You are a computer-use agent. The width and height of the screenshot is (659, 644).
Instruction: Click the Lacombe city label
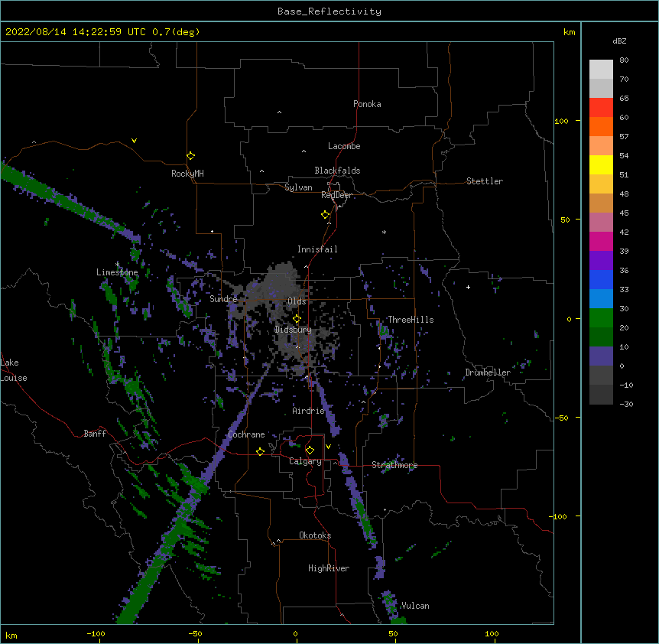[344, 146]
